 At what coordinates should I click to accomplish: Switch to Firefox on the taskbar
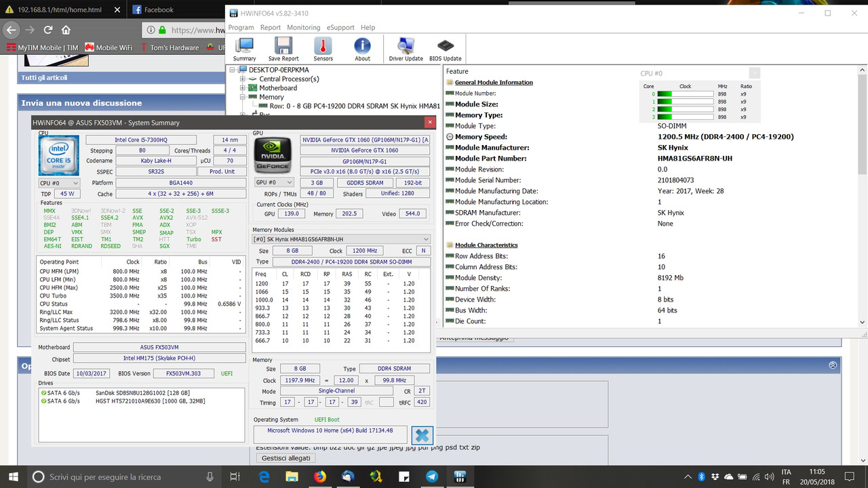[319, 476]
